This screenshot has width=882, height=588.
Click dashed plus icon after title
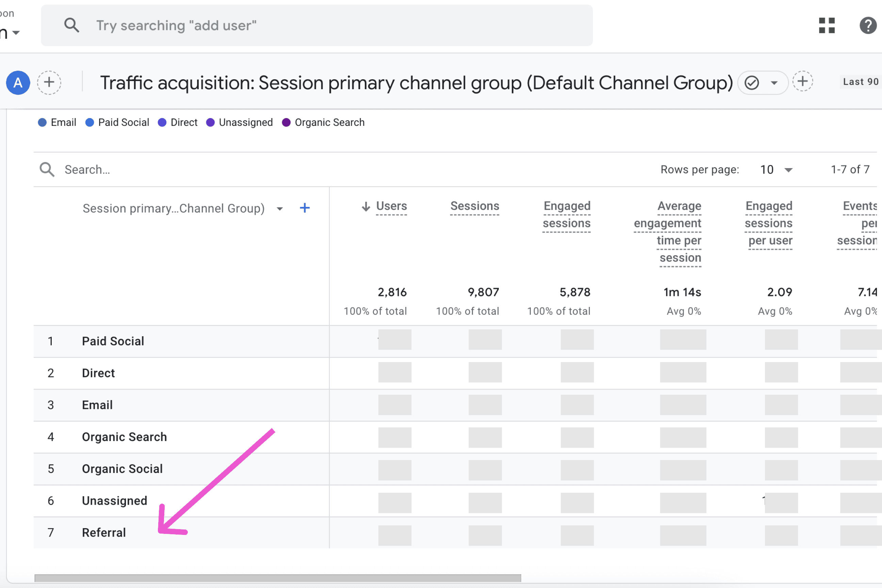(802, 82)
